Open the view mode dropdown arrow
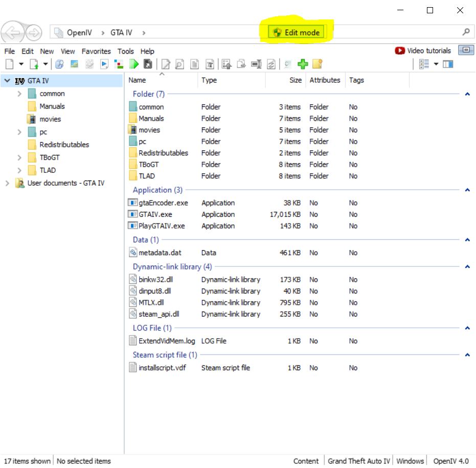The width and height of the screenshot is (476, 468). pos(436,64)
